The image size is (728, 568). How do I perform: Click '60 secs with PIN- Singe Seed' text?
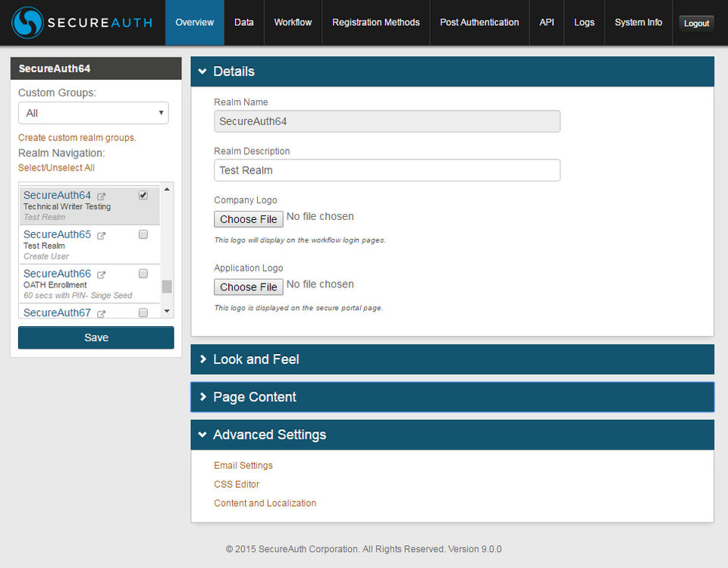[x=78, y=296]
